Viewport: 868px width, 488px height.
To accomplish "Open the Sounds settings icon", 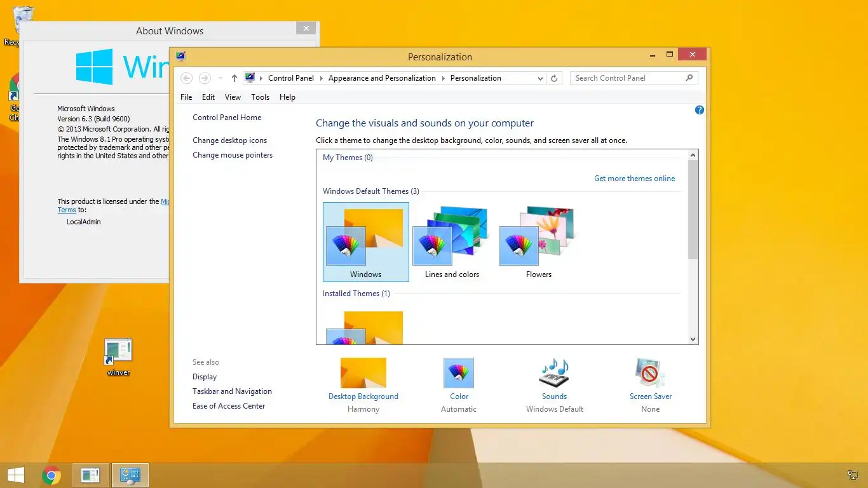I will pyautogui.click(x=554, y=373).
